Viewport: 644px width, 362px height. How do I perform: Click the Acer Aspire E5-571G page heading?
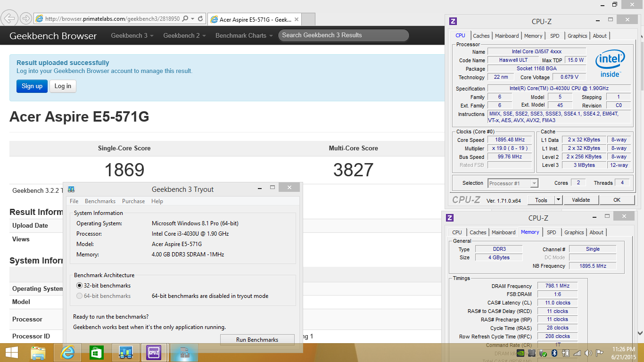79,117
